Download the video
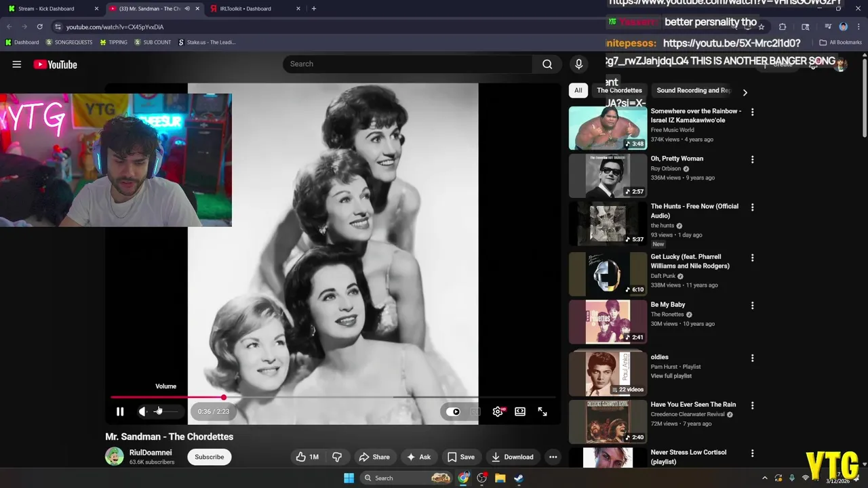This screenshot has height=488, width=868. [x=513, y=457]
